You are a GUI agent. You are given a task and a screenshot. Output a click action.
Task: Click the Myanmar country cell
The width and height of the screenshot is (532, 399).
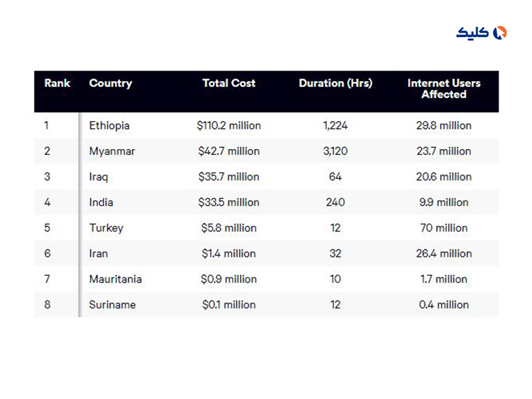[112, 151]
